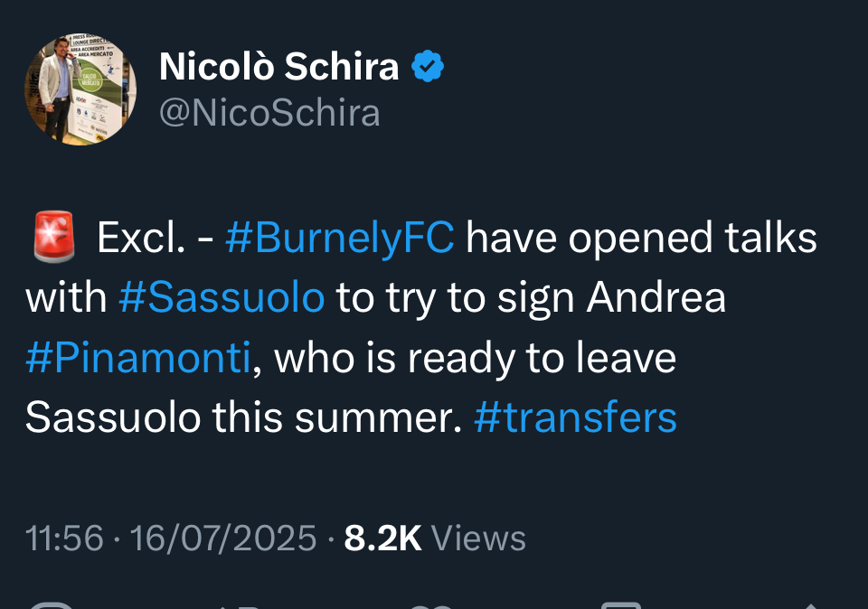Click the red siren emoji

53,239
